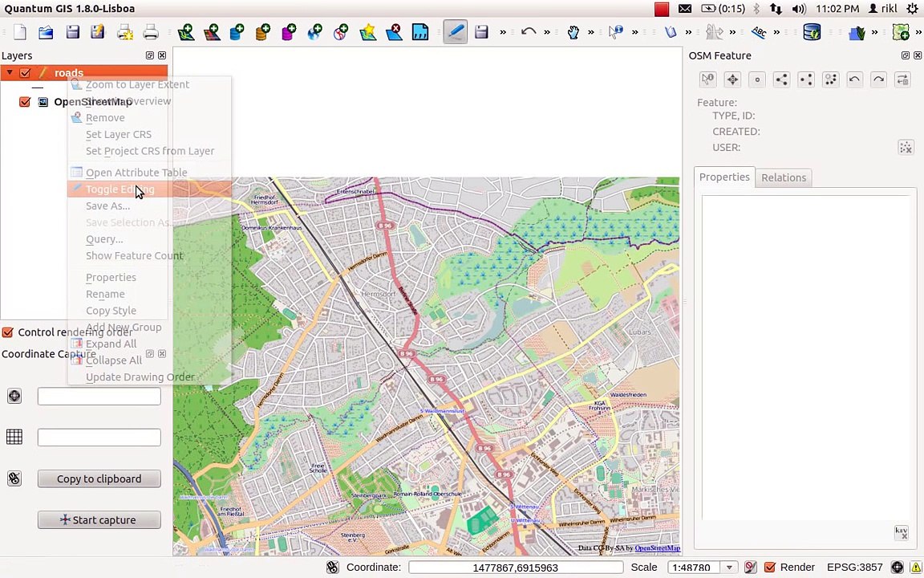Click the Copy to clipboard button
The image size is (924, 578).
99,479
